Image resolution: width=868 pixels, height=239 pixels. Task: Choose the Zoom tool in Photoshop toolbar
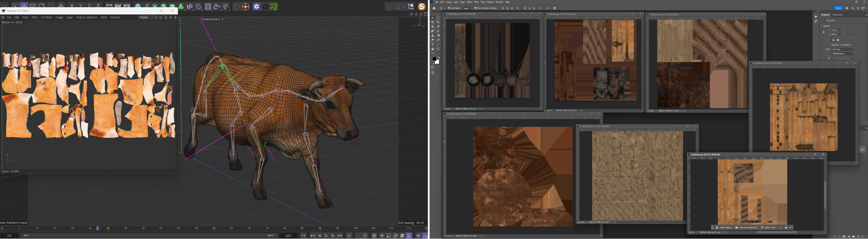click(438, 49)
